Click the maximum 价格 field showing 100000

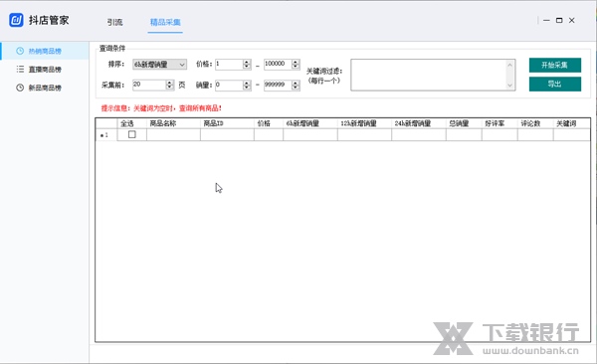pyautogui.click(x=278, y=64)
